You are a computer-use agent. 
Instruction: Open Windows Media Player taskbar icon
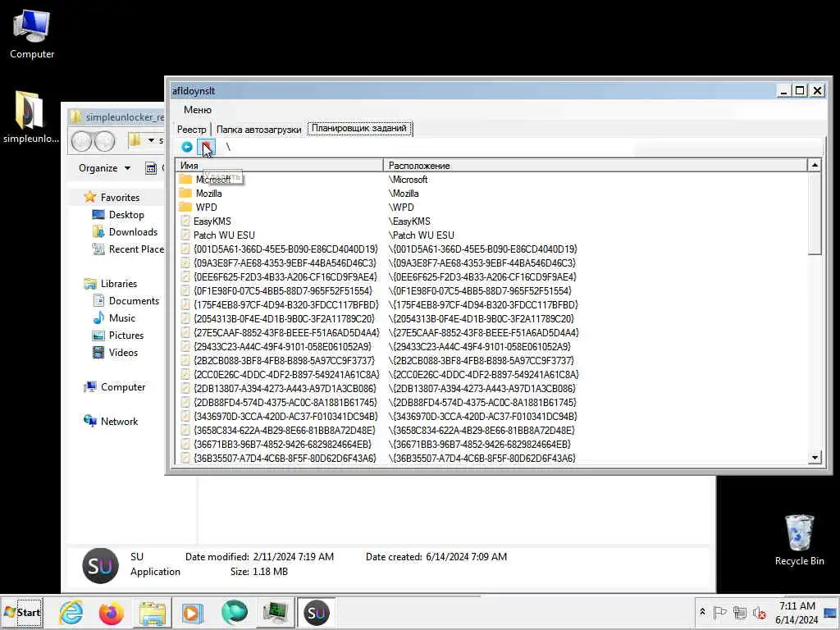(x=192, y=612)
